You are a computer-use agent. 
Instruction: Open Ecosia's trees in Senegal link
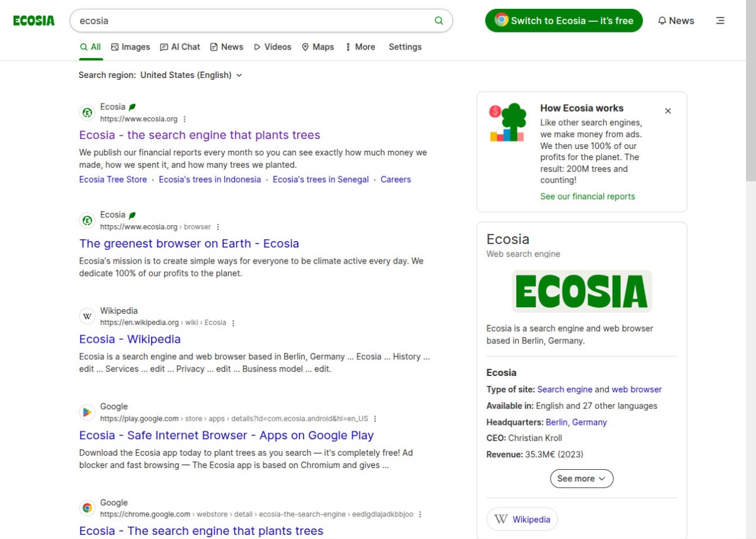321,179
